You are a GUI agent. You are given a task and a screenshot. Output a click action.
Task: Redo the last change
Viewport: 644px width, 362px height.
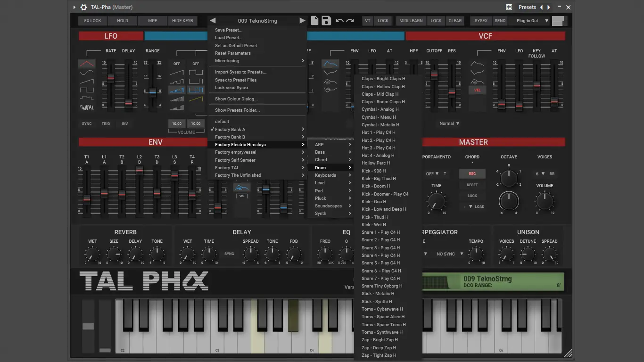pyautogui.click(x=350, y=21)
